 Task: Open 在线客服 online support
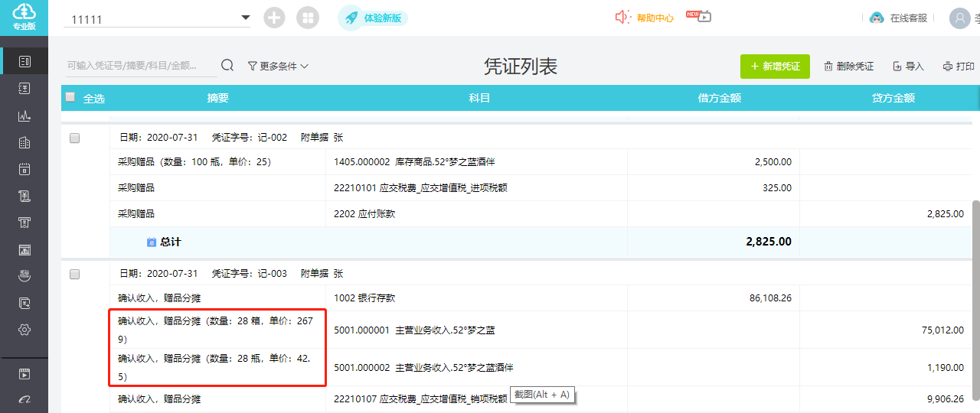click(x=909, y=18)
